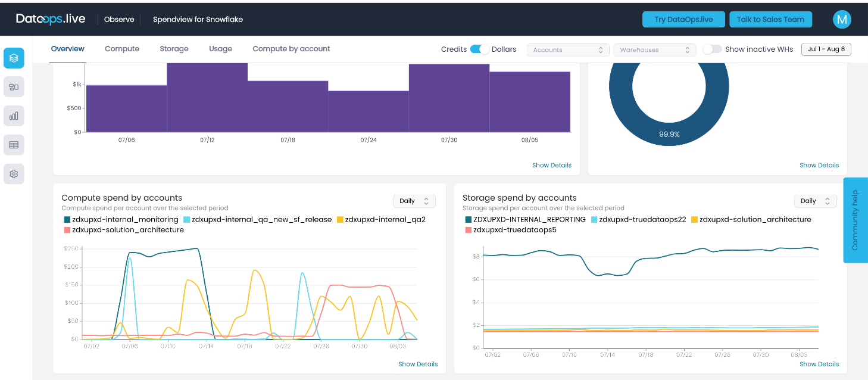The width and height of the screenshot is (868, 380).
Task: Open the bar chart sidebar icon
Action: [14, 116]
